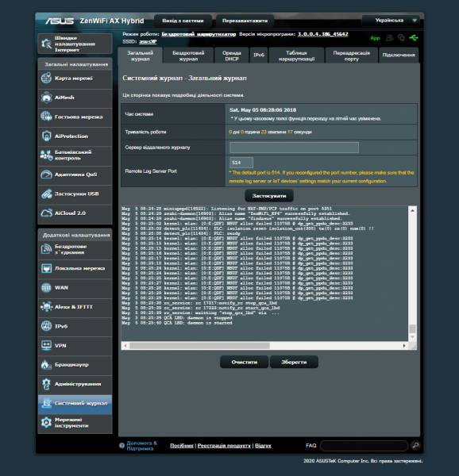
Task: Click Застосувати apply button
Action: tap(269, 196)
